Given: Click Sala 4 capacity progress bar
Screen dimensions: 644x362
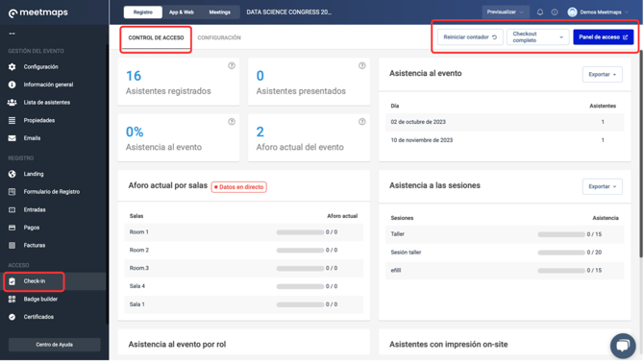Looking at the screenshot, I should pyautogui.click(x=300, y=286).
